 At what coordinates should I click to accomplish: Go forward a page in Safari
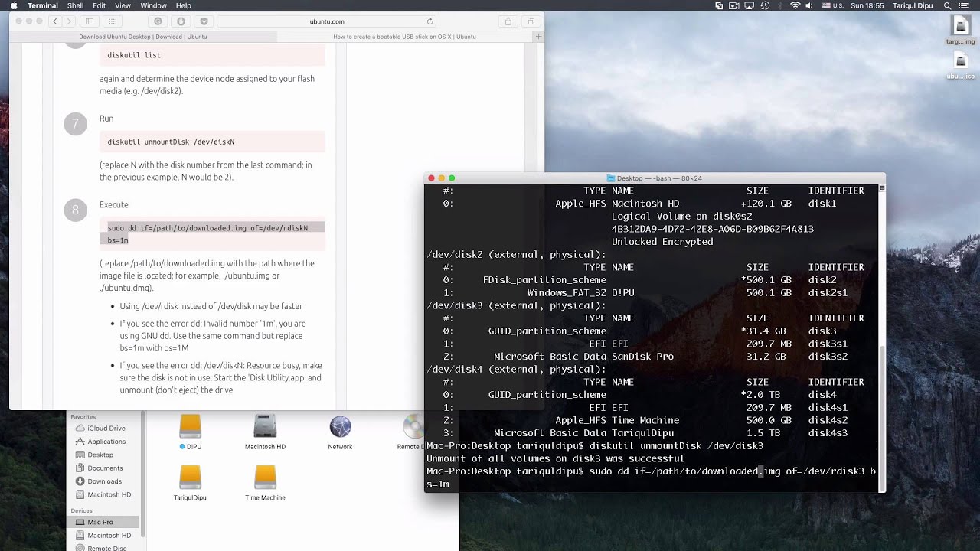click(68, 21)
